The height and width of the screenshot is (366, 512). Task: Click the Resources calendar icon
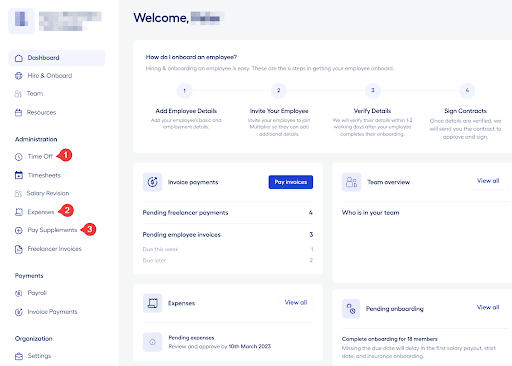point(18,113)
